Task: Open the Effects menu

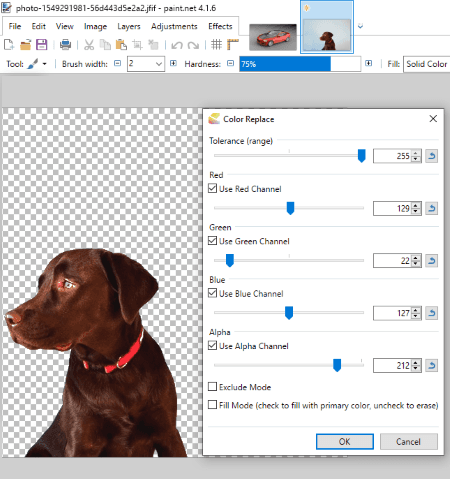Action: point(220,26)
